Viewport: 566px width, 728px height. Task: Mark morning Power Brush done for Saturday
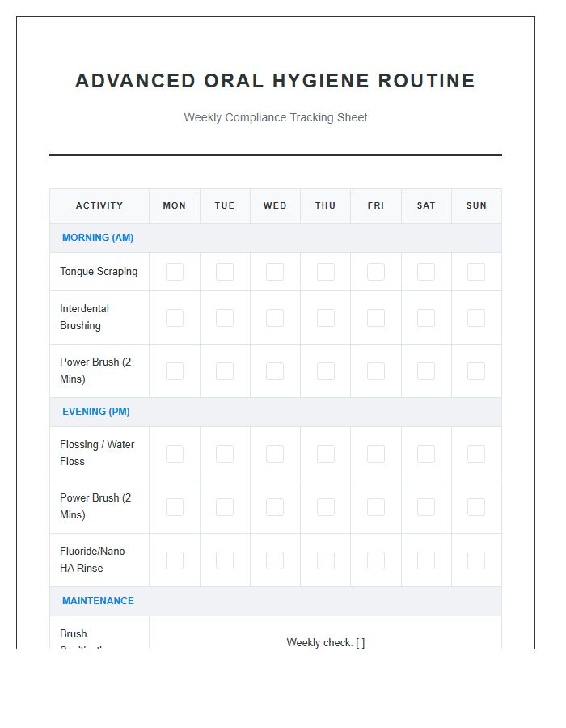[x=426, y=371]
